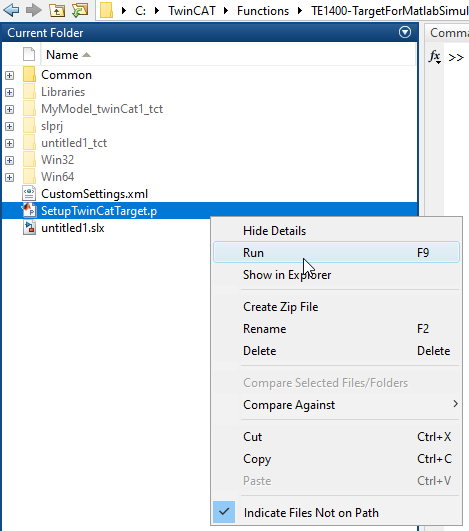Click Functions in address path
The width and height of the screenshot is (469, 531).
(263, 11)
